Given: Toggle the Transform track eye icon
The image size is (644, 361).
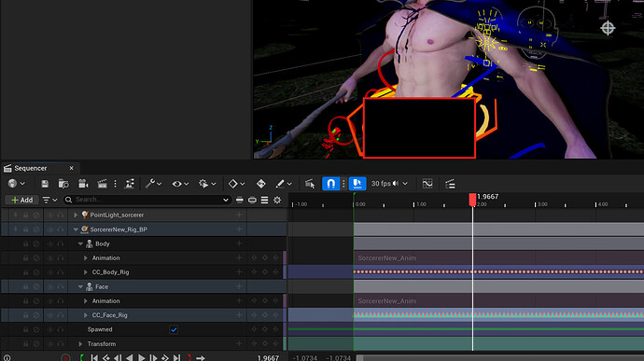Looking at the screenshot, I should (50, 344).
